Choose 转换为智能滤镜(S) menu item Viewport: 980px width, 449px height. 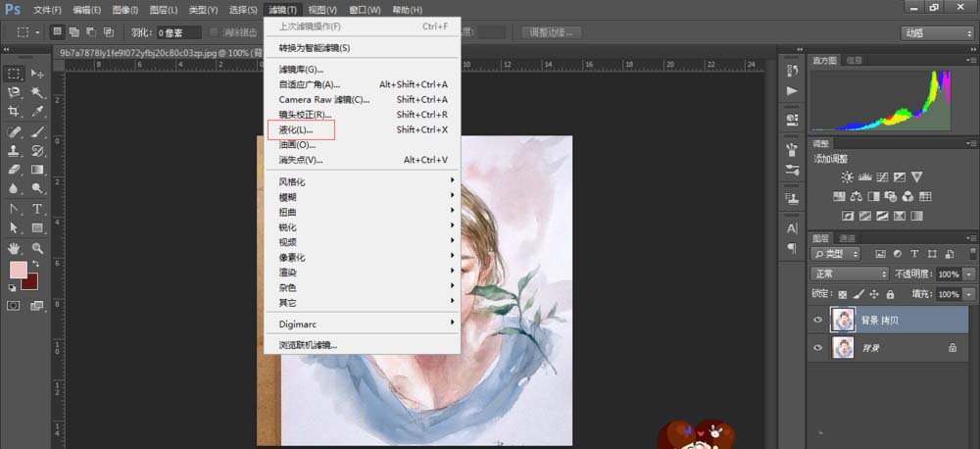(x=362, y=47)
